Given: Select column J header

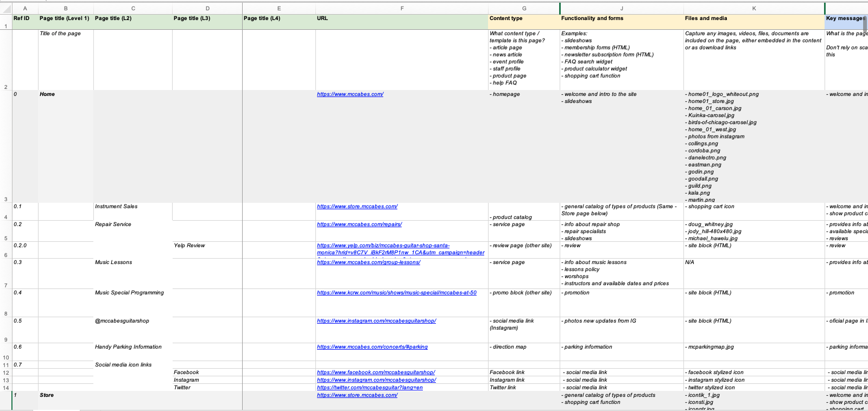Looking at the screenshot, I should click(x=622, y=9).
